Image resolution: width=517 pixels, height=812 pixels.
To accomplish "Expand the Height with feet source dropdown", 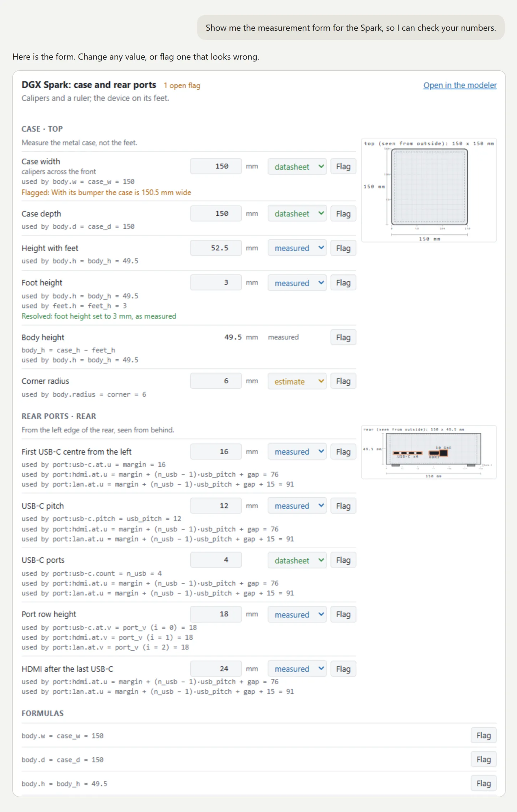I will (x=297, y=248).
